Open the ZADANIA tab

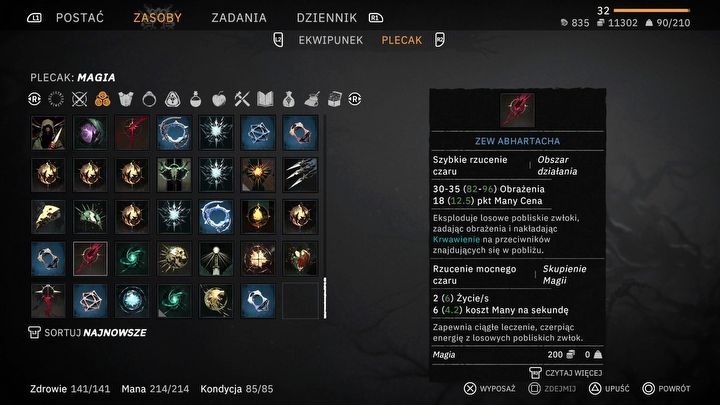(239, 18)
